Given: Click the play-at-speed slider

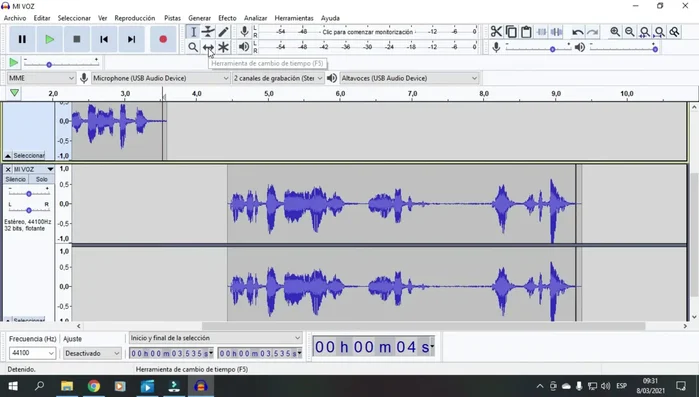Looking at the screenshot, I should tap(61, 63).
